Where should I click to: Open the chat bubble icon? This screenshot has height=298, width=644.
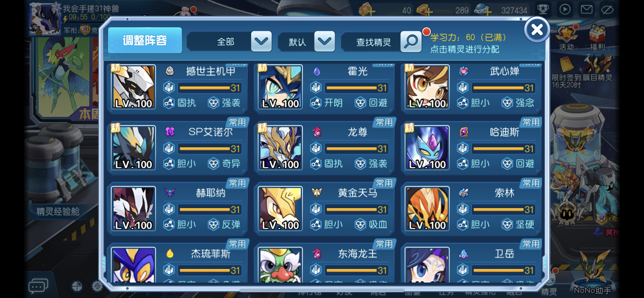pos(38,286)
